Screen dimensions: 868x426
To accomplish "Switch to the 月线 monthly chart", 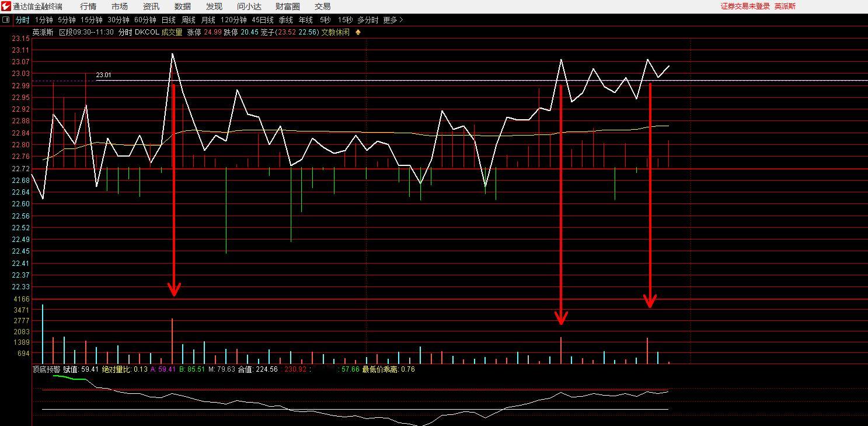I will tap(208, 20).
